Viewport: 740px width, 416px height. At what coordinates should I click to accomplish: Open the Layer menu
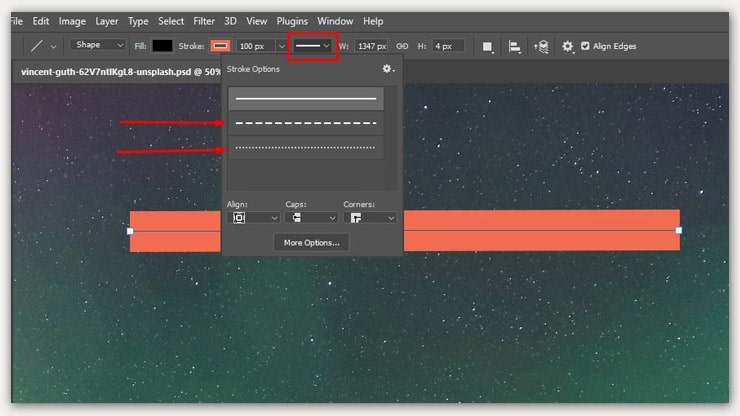point(107,21)
